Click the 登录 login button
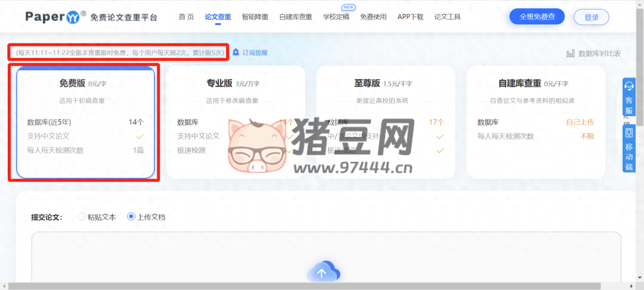Image resolution: width=644 pixels, height=290 pixels. [591, 17]
